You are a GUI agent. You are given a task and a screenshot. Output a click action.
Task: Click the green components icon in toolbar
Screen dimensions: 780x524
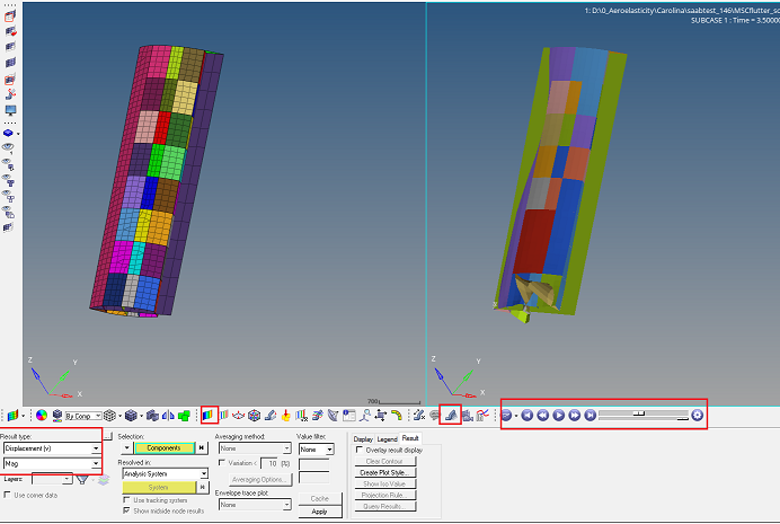coord(184,415)
